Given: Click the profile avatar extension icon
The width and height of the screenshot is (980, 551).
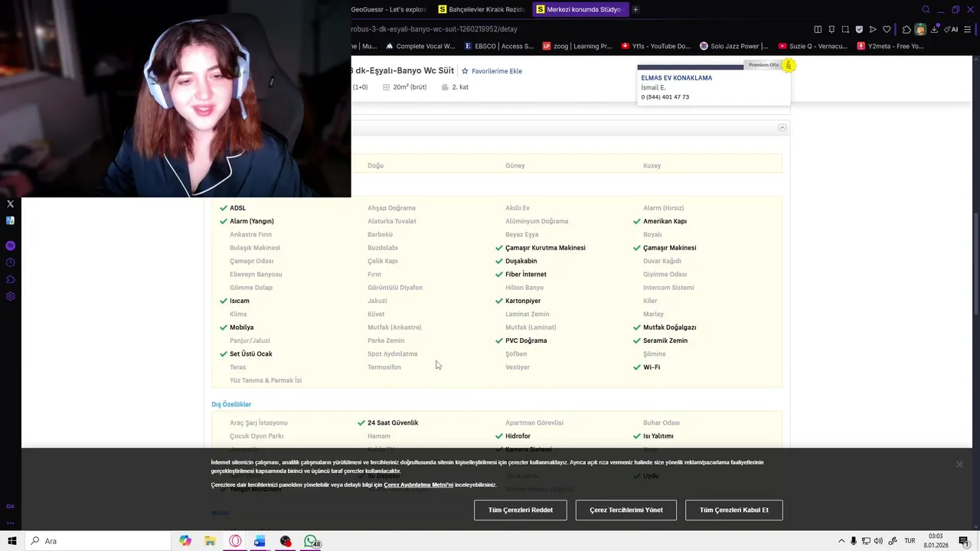Looking at the screenshot, I should (920, 29).
